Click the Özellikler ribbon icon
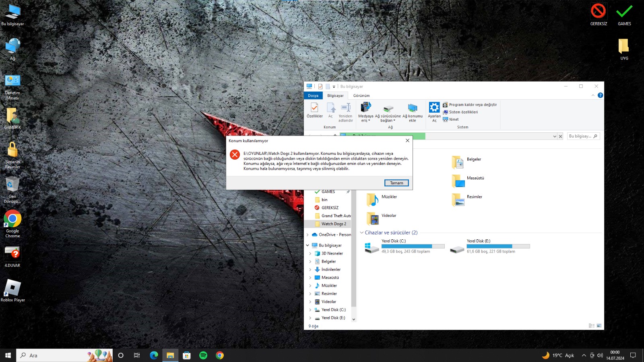644x362 pixels. 314,110
